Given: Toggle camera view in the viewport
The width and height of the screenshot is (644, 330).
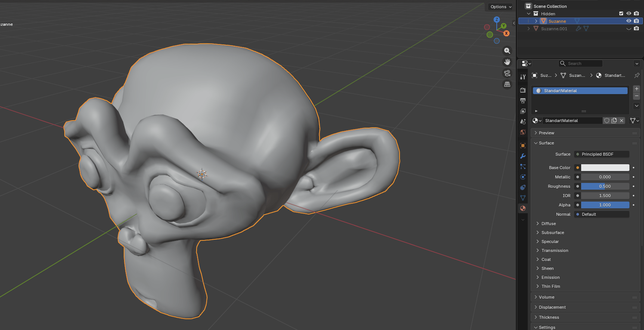Looking at the screenshot, I should tap(507, 73).
